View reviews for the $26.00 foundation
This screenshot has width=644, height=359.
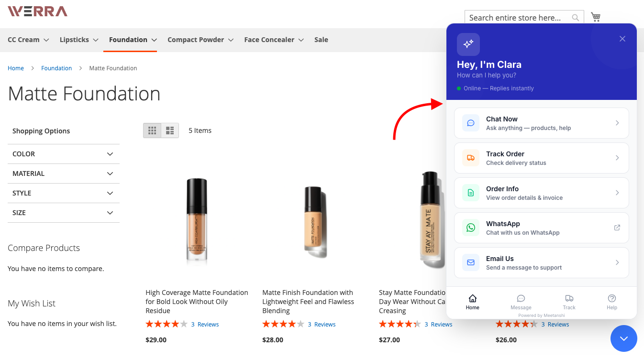555,325
